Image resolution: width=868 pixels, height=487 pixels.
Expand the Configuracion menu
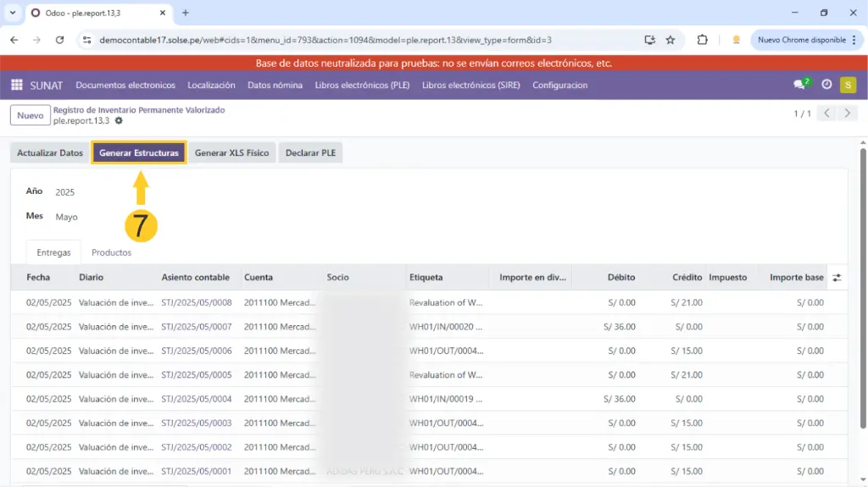click(x=559, y=85)
